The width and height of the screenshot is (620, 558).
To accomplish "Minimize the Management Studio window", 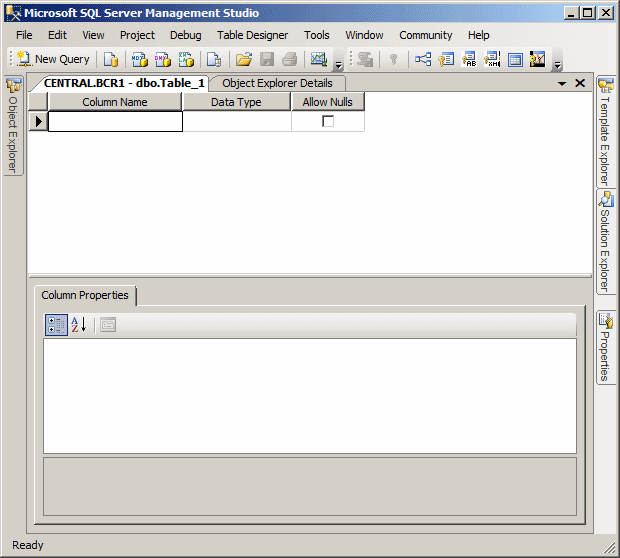I will coord(571,13).
